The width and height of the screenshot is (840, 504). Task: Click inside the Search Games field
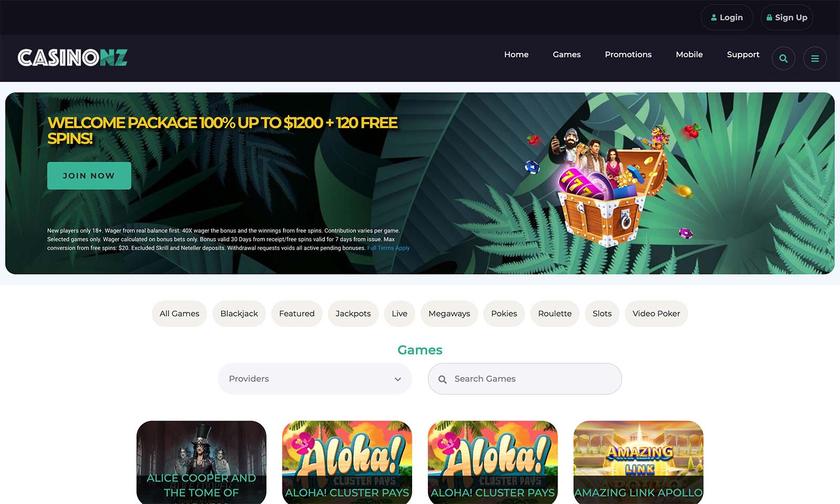click(525, 379)
